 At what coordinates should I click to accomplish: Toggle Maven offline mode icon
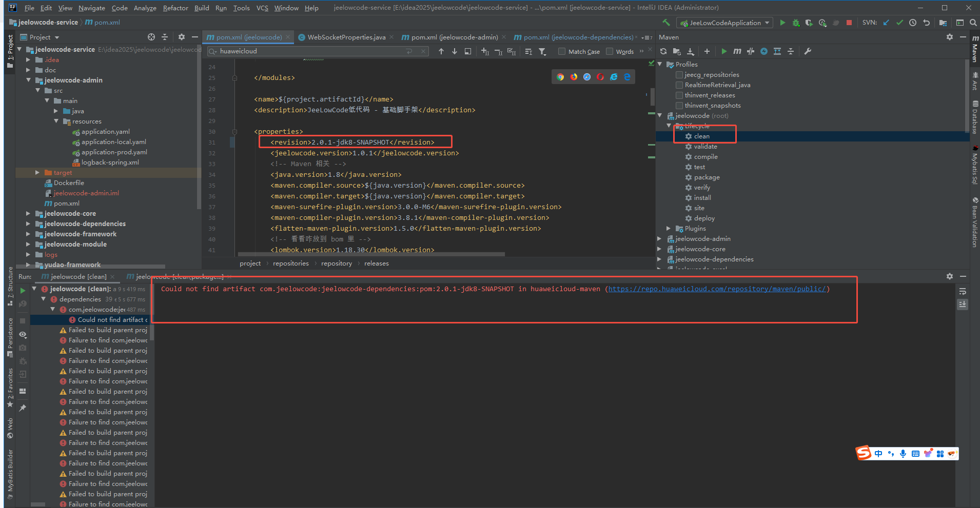[x=751, y=51]
